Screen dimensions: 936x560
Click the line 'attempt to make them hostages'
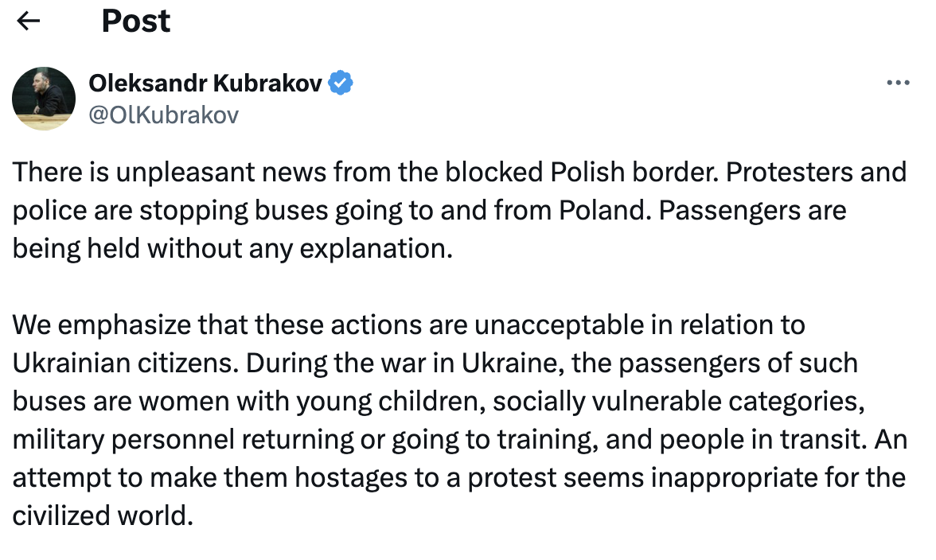pyautogui.click(x=459, y=478)
